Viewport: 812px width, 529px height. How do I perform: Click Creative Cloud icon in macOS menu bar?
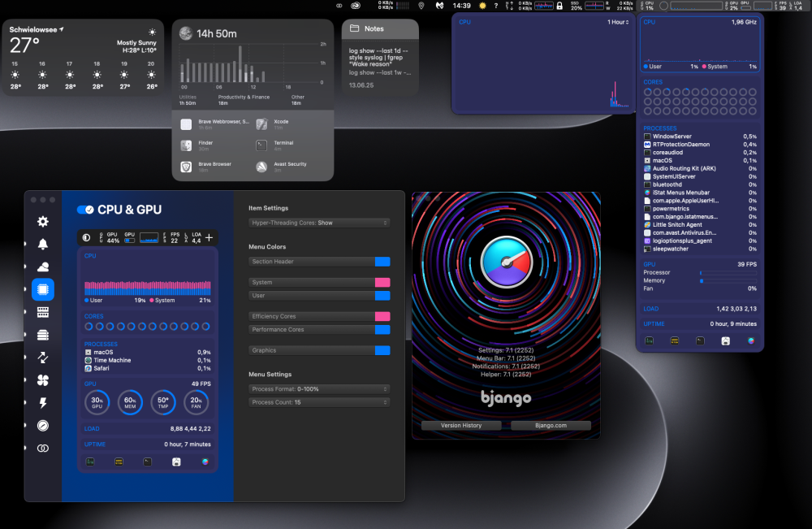point(356,6)
